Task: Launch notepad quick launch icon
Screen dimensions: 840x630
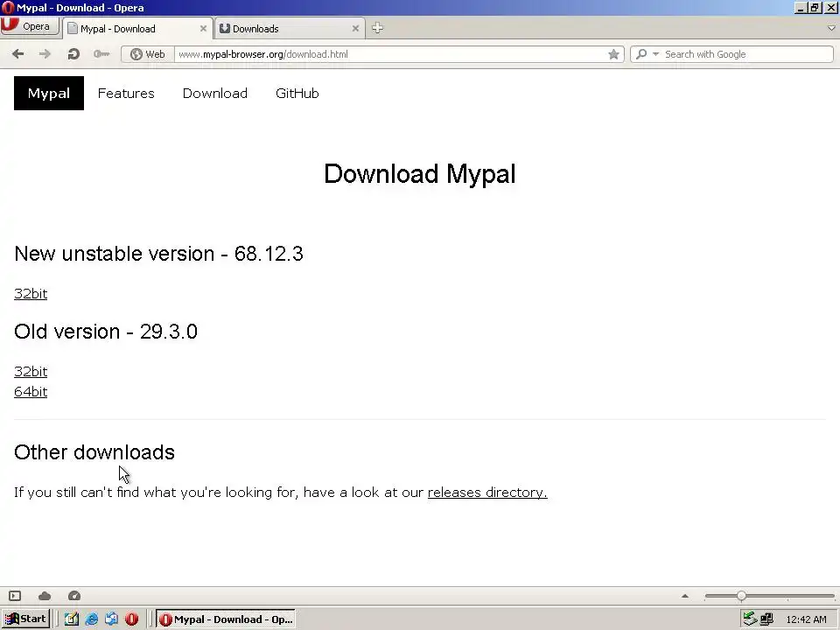Action: click(x=71, y=619)
